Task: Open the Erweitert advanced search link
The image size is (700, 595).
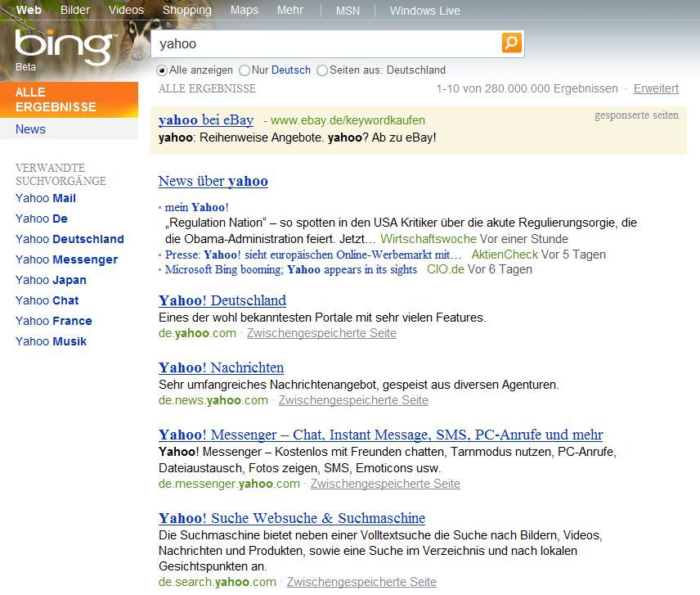Action: [x=656, y=88]
